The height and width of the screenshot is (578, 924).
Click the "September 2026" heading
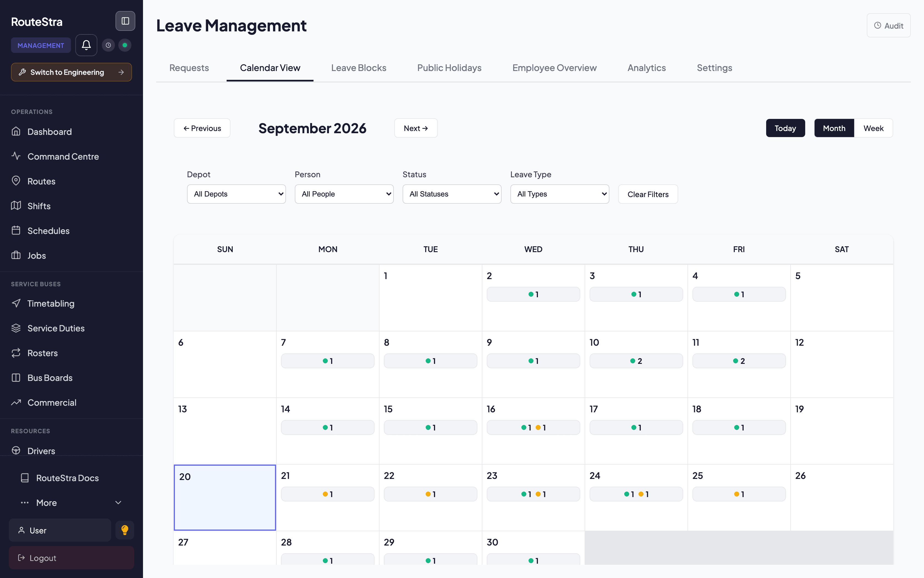click(x=312, y=128)
